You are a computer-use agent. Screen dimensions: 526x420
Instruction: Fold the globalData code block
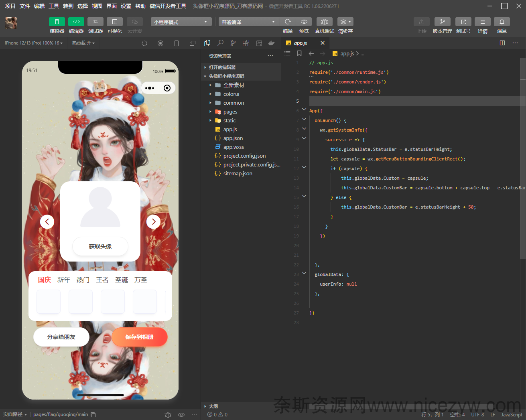pyautogui.click(x=304, y=273)
